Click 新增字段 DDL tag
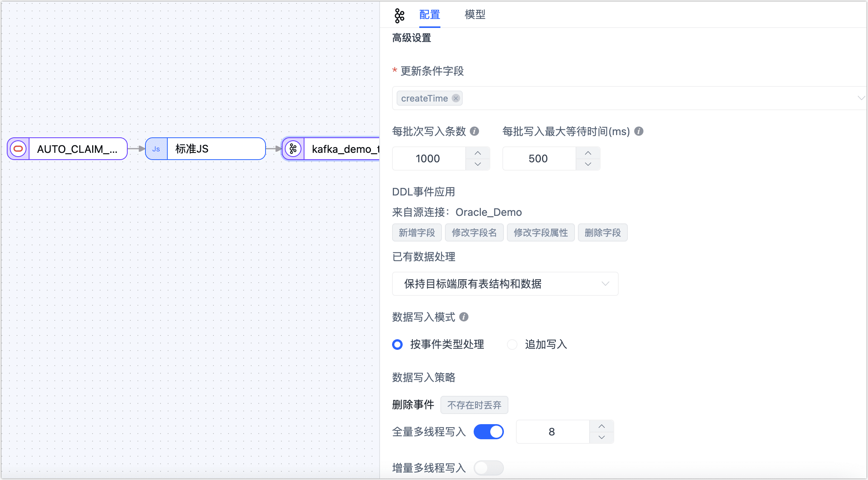868x480 pixels. coord(417,232)
